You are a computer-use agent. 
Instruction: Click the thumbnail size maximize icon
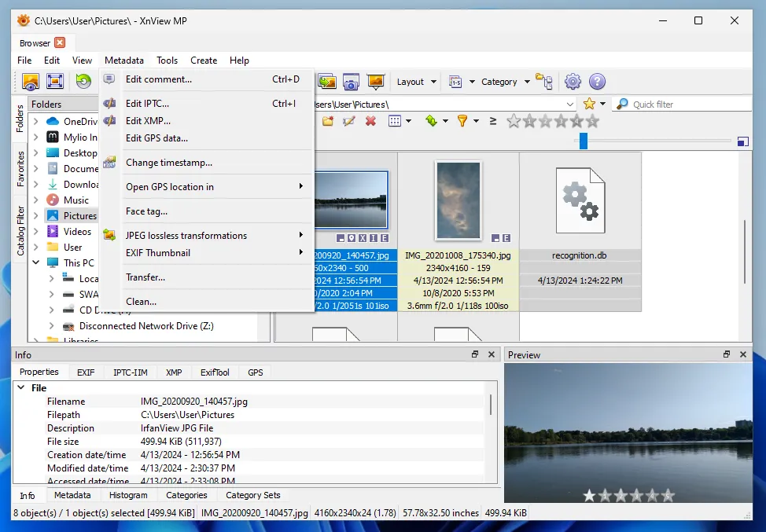743,141
